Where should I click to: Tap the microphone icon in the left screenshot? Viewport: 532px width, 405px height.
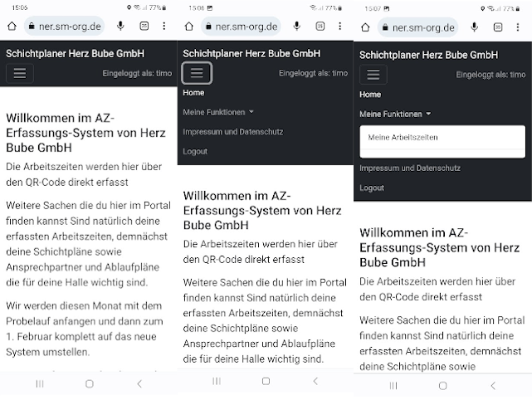pos(120,26)
